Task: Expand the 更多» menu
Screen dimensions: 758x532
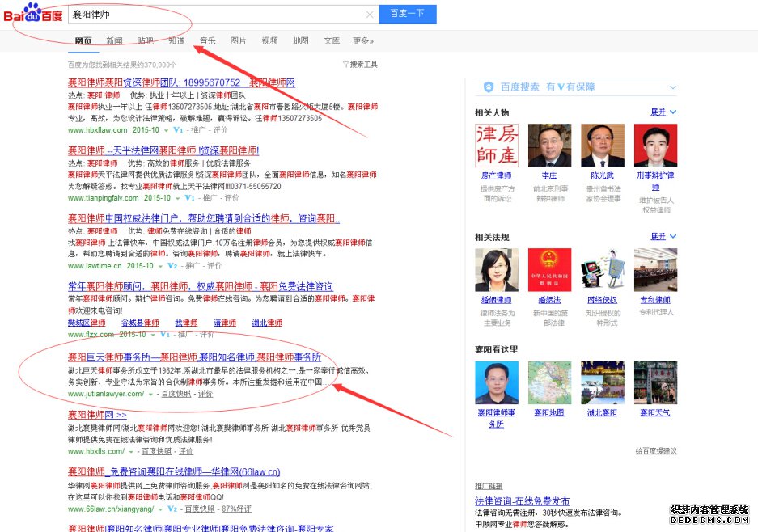Action: tap(363, 41)
